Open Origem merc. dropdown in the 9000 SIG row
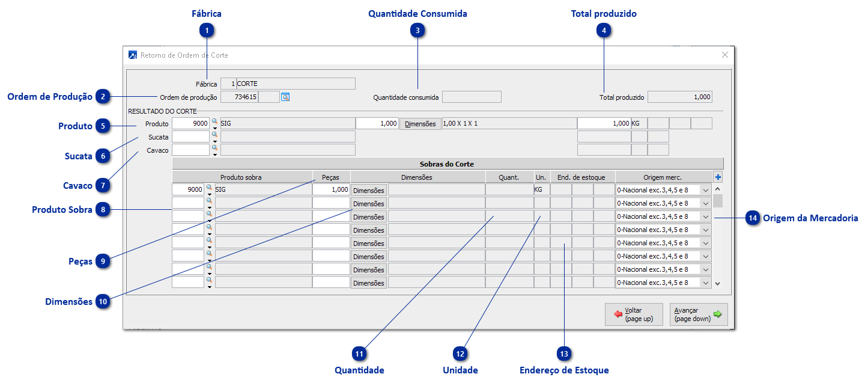This screenshot has width=868, height=386. [x=706, y=190]
